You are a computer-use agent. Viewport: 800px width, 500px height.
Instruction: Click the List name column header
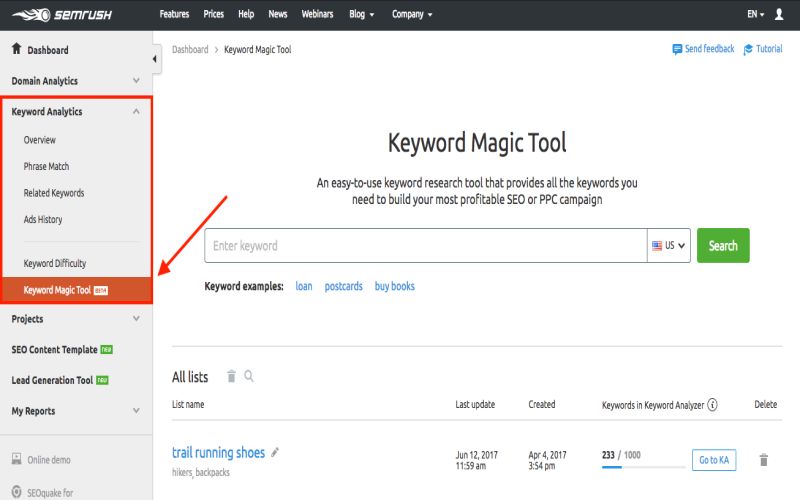188,405
